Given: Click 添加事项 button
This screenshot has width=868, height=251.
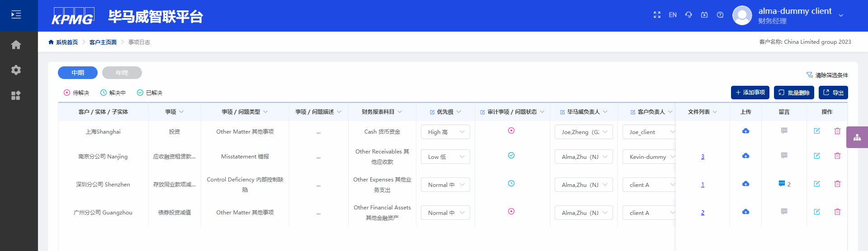Looking at the screenshot, I should tap(750, 93).
